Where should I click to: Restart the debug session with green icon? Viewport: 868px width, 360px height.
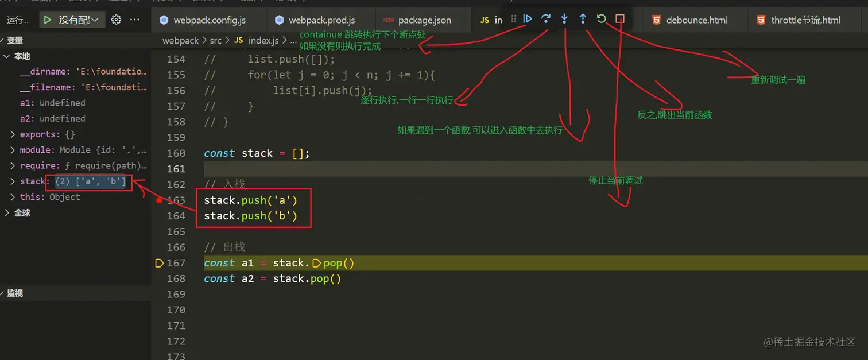601,19
